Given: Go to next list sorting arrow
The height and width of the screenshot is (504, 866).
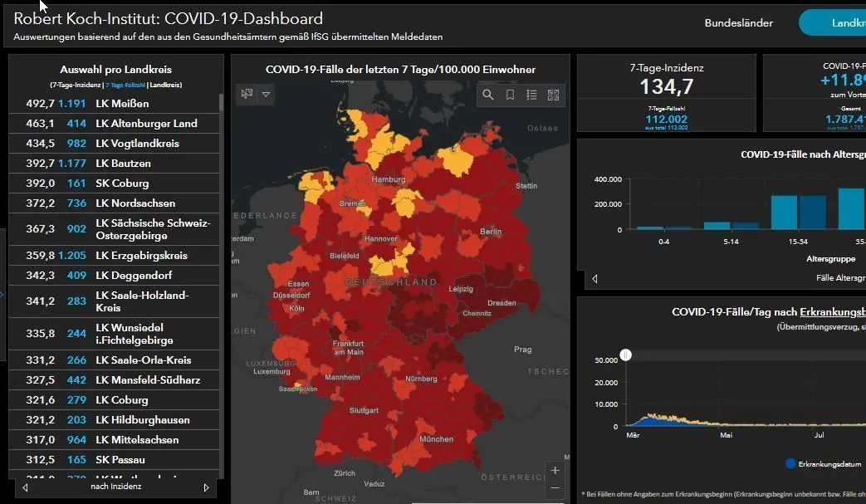Looking at the screenshot, I should point(206,487).
